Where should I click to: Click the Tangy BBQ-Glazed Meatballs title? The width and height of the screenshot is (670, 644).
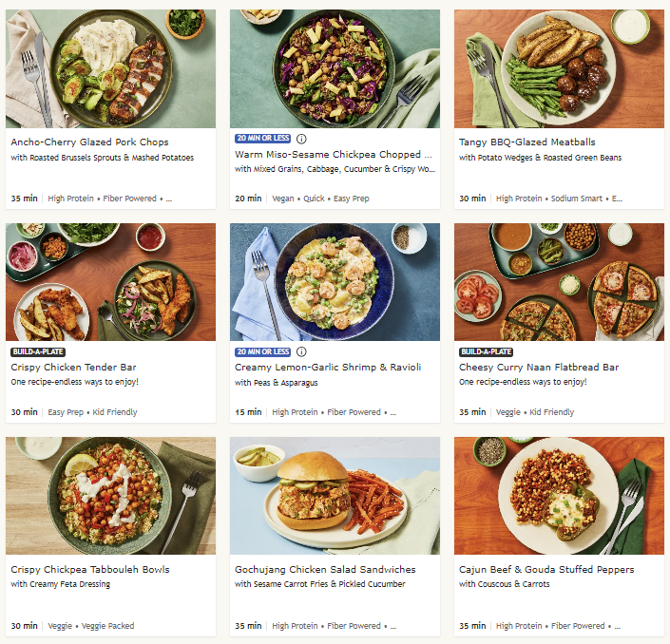point(527,143)
